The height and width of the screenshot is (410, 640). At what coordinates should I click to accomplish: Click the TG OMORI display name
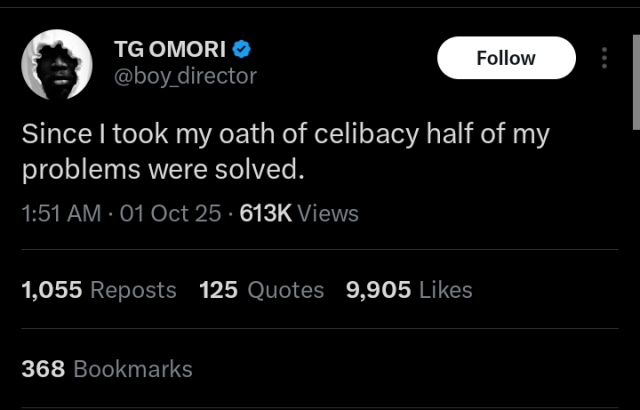pos(170,49)
